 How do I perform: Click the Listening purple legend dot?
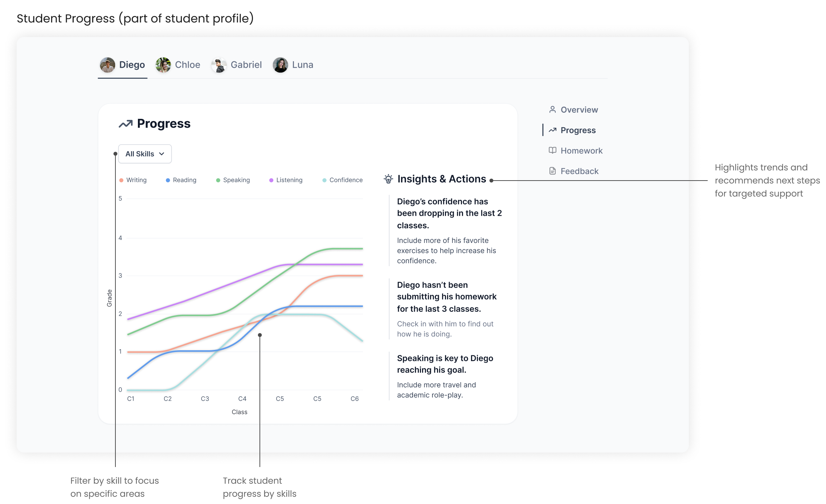pyautogui.click(x=271, y=180)
